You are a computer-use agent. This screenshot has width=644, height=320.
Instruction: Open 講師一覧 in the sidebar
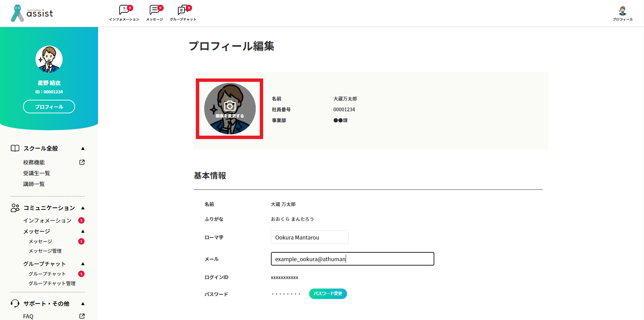pos(34,184)
